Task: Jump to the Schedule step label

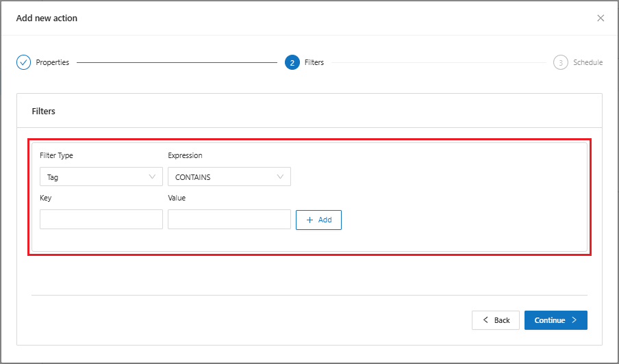Action: (588, 62)
